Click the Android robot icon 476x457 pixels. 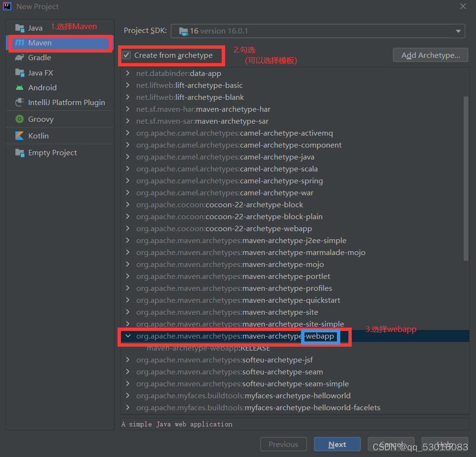tap(20, 88)
